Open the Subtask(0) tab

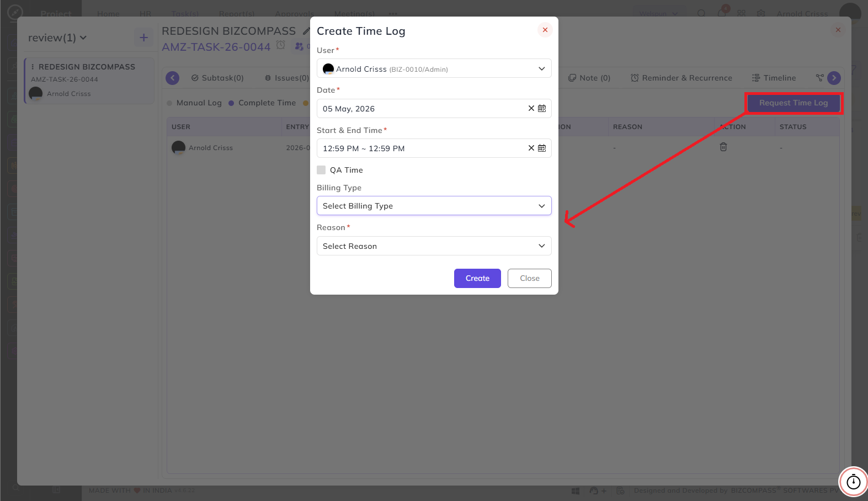[x=217, y=78]
